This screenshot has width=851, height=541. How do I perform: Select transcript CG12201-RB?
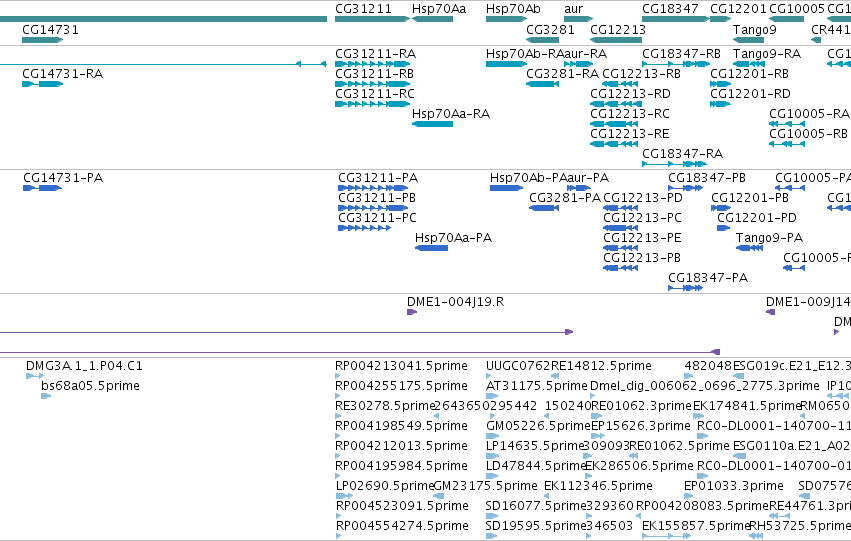coord(720,84)
